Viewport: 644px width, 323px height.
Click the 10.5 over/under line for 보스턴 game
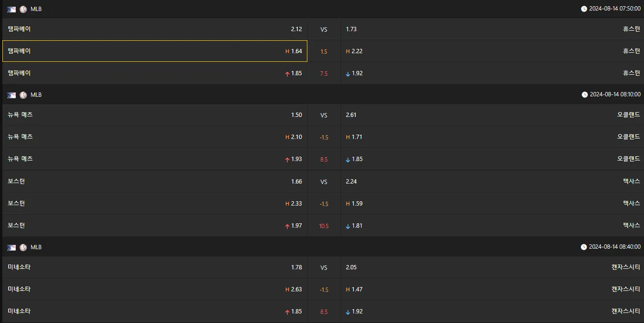324,226
